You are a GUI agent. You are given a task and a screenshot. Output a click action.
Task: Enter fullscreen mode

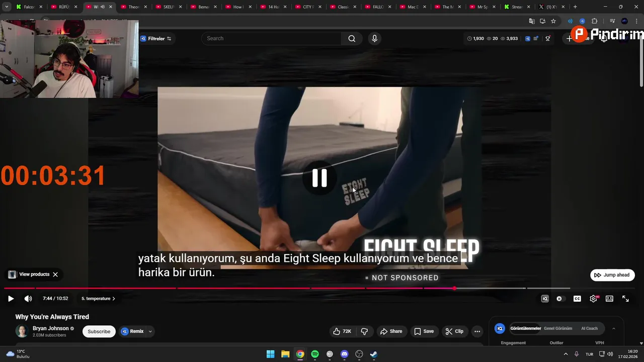click(x=625, y=299)
